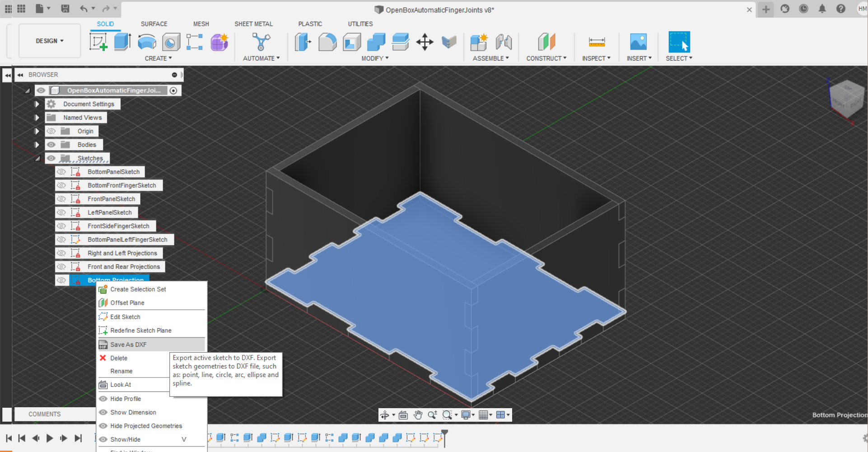
Task: Switch to the MESH tab
Action: coord(201,24)
